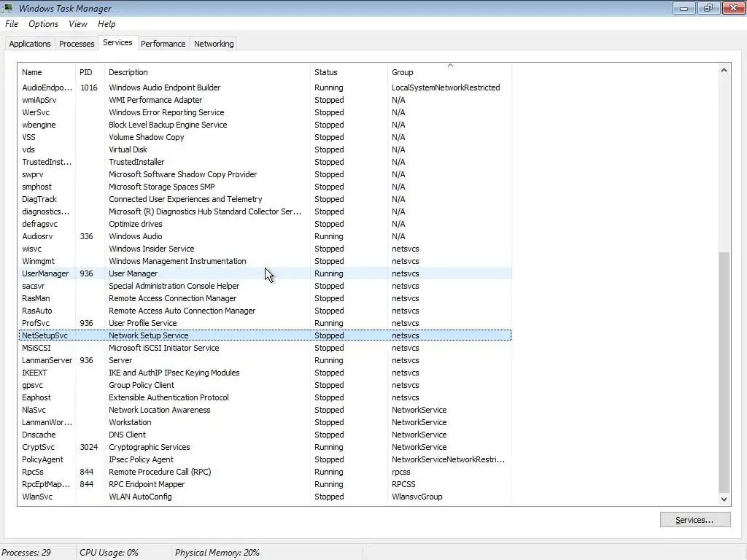Click the Physical Memory: 20% status entry
Image resolution: width=747 pixels, height=560 pixels.
(x=217, y=553)
